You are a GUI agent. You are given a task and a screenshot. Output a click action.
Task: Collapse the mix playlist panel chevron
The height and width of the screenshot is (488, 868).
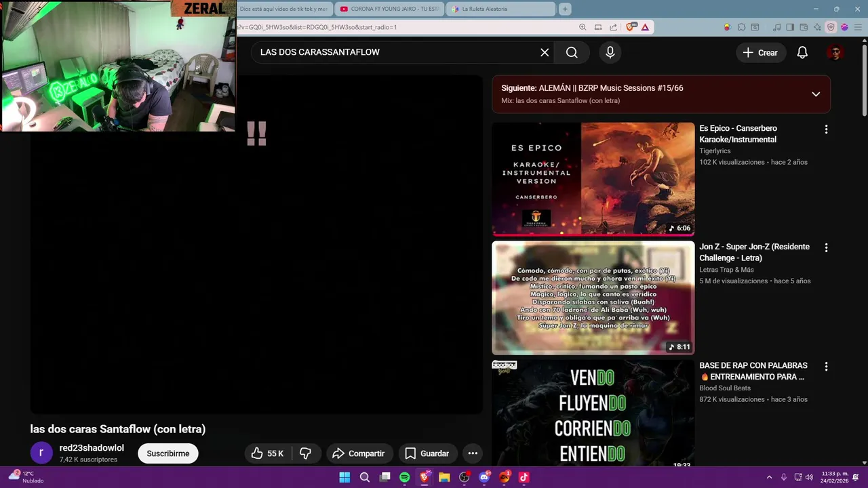pos(816,94)
